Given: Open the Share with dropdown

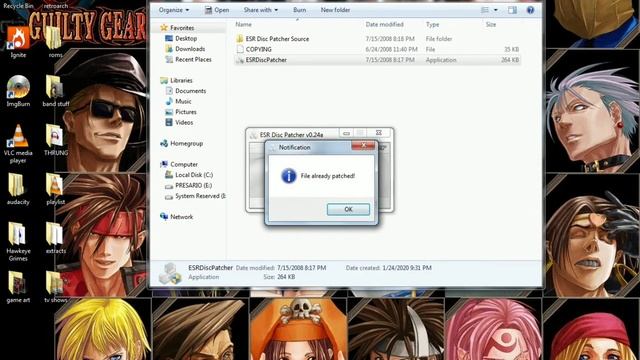Looking at the screenshot, I should pos(260,10).
